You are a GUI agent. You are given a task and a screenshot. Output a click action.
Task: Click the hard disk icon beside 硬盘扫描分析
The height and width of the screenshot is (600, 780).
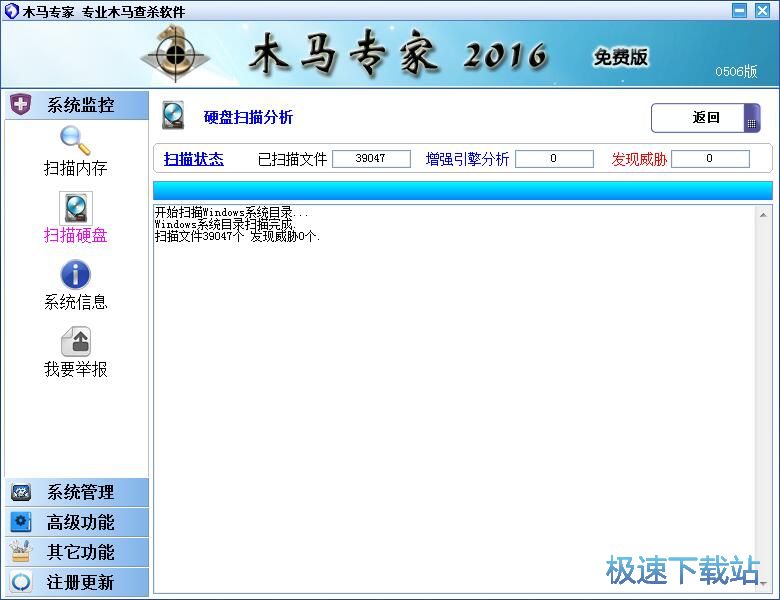click(173, 116)
